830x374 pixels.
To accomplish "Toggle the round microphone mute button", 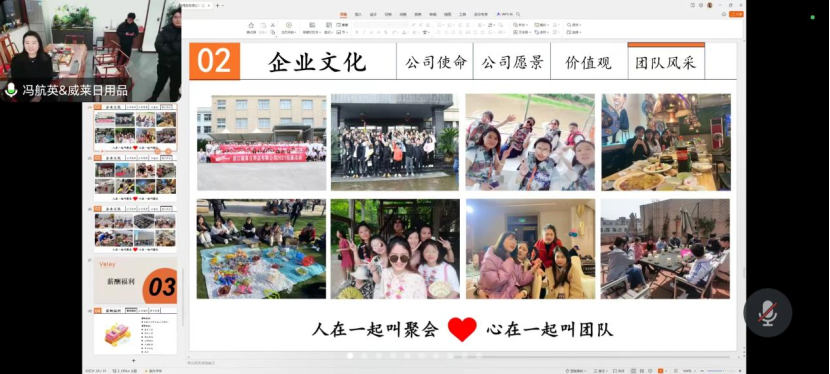I will tap(768, 313).
